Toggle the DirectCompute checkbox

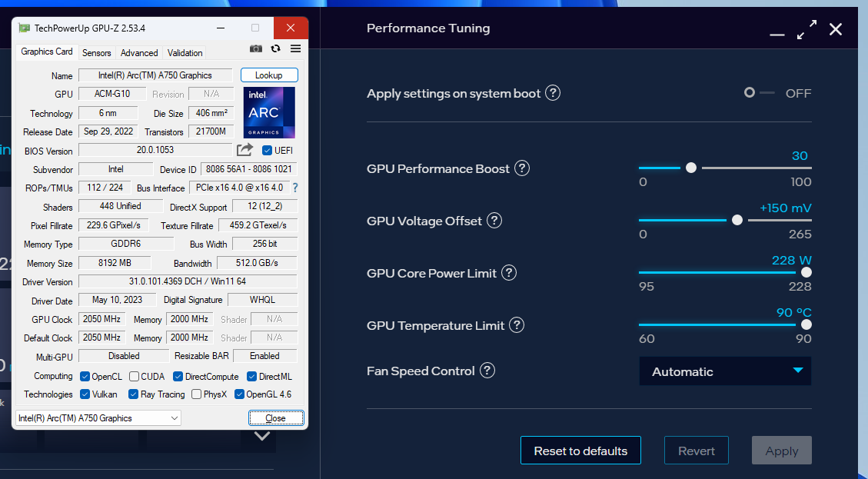[x=178, y=377]
